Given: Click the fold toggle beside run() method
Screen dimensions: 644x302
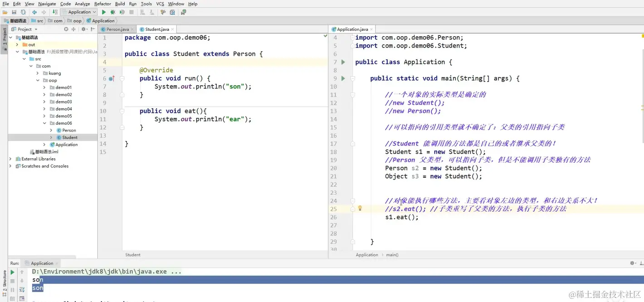Looking at the screenshot, I should click(122, 78).
